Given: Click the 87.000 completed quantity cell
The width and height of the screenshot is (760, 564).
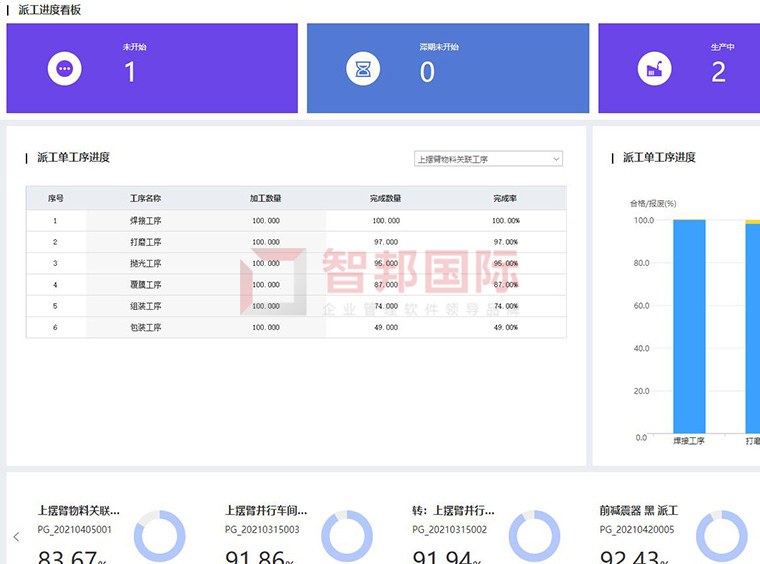Looking at the screenshot, I should point(386,284).
